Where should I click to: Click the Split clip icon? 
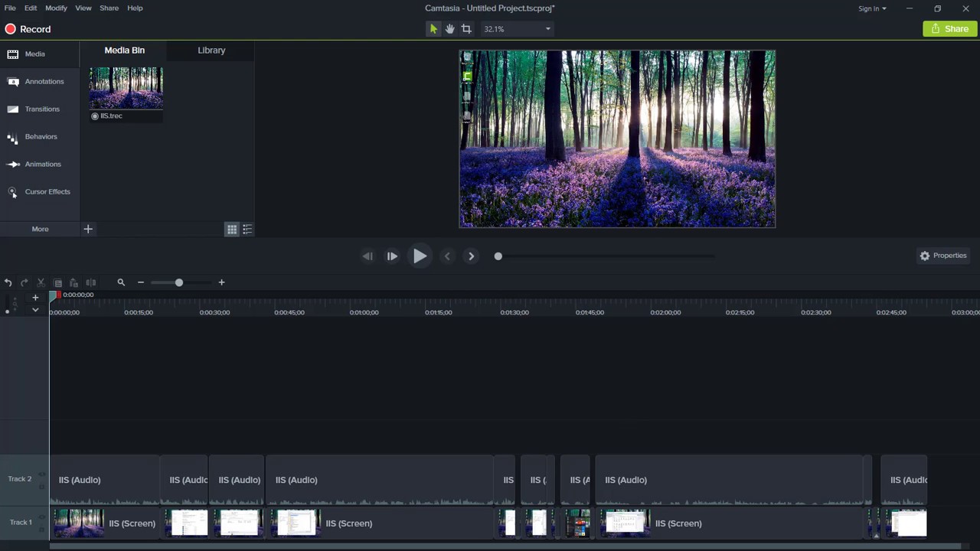coord(90,282)
